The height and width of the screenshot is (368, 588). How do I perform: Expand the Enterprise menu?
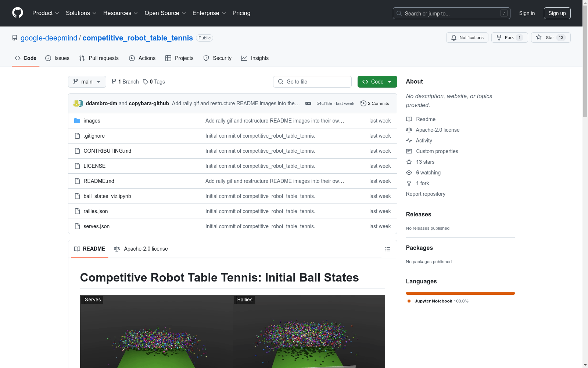pyautogui.click(x=209, y=13)
